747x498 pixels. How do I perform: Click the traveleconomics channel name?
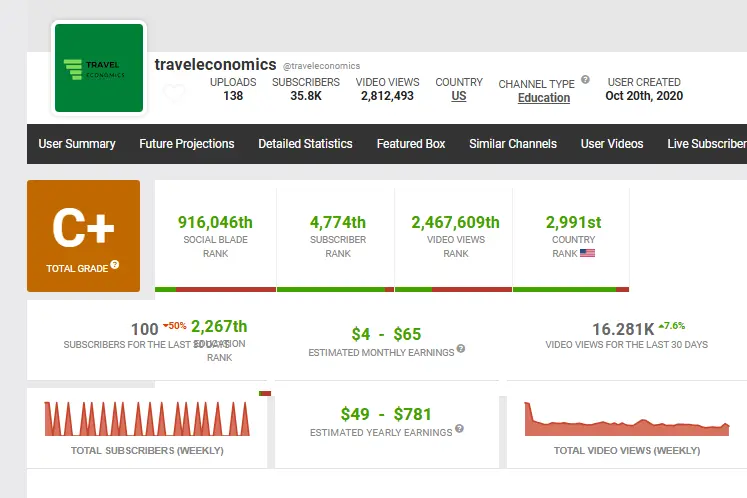215,64
